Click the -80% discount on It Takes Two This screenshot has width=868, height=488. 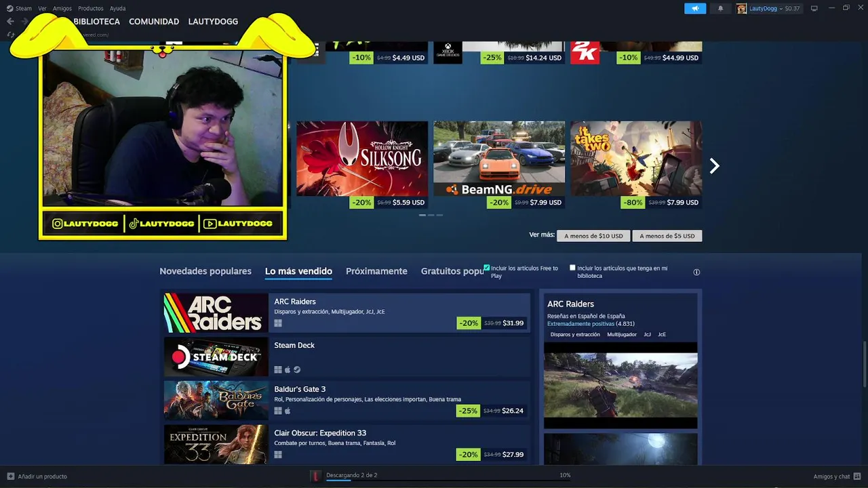[632, 203]
